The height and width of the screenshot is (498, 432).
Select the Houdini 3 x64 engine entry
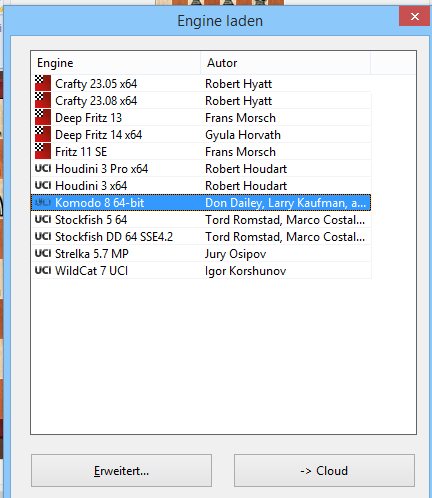coord(201,186)
